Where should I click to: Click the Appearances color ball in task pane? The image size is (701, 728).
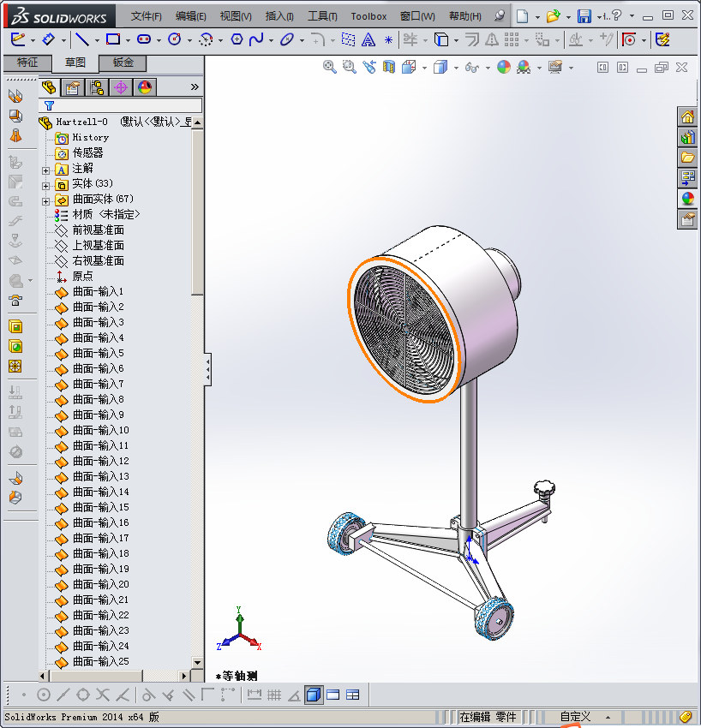tap(687, 199)
